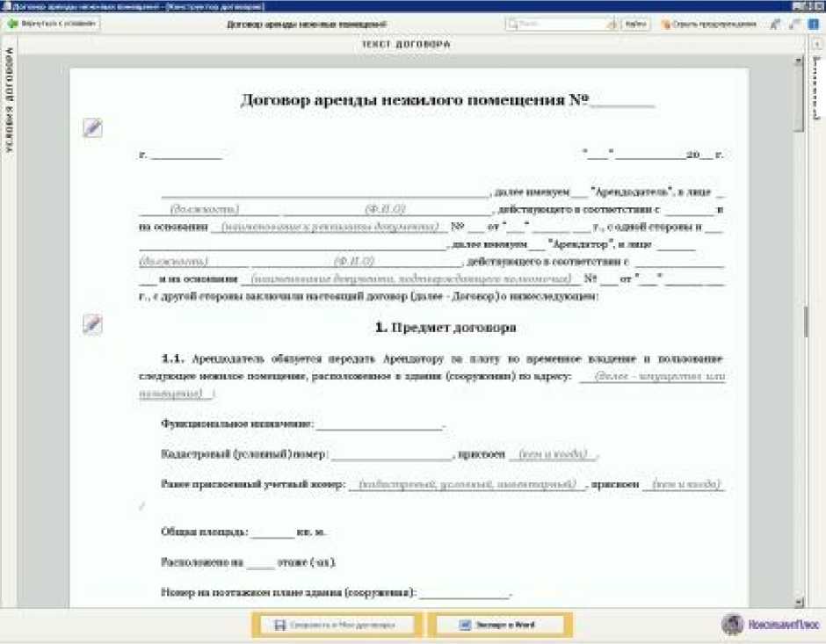Open the vertical Условия договора side tab
Screen dimensions: 826x644
tap(9, 100)
